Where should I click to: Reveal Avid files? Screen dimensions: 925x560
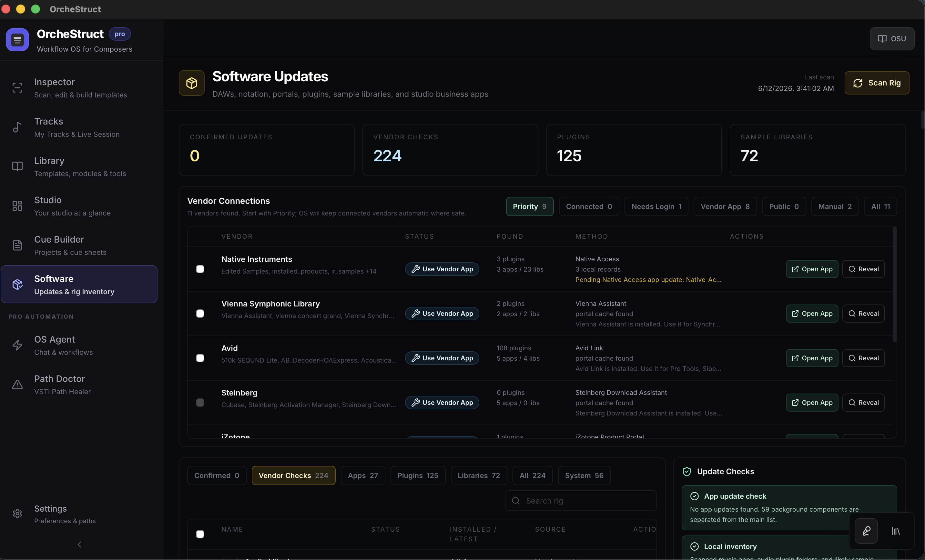863,358
